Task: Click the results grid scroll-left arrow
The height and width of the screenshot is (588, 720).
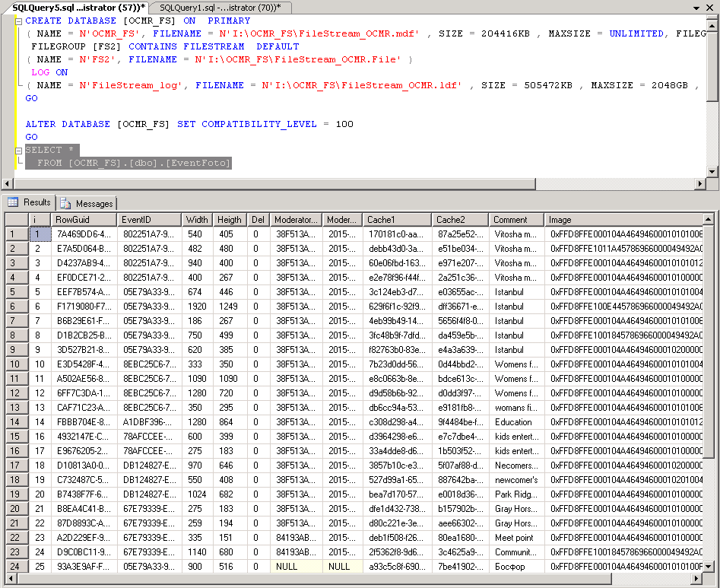Action: pos(11,578)
